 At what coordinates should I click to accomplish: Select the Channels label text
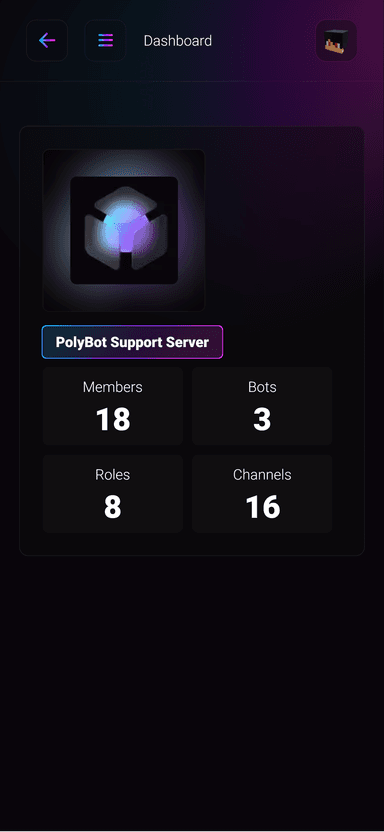coord(262,474)
